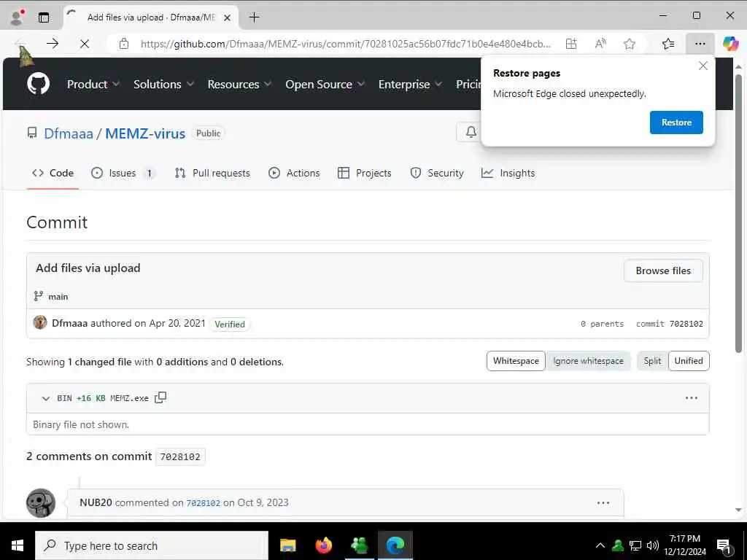This screenshot has height=560, width=747.
Task: Switch diff view to Split
Action: click(x=652, y=361)
